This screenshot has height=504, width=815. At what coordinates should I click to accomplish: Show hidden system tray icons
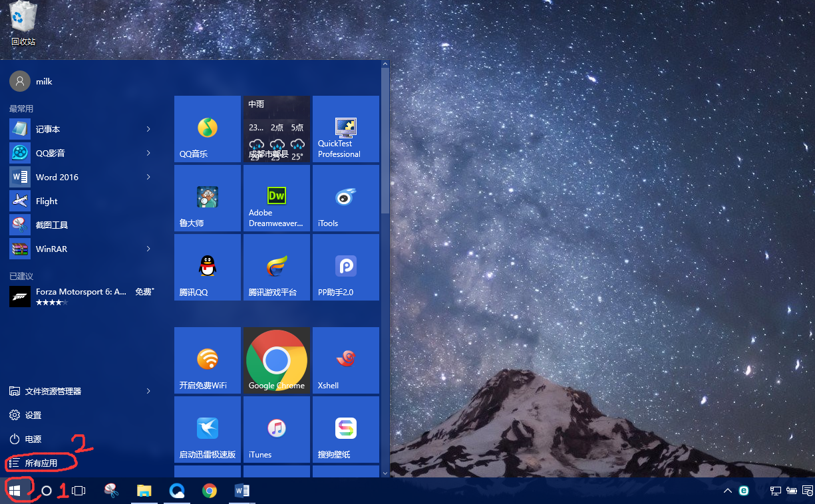(x=728, y=491)
